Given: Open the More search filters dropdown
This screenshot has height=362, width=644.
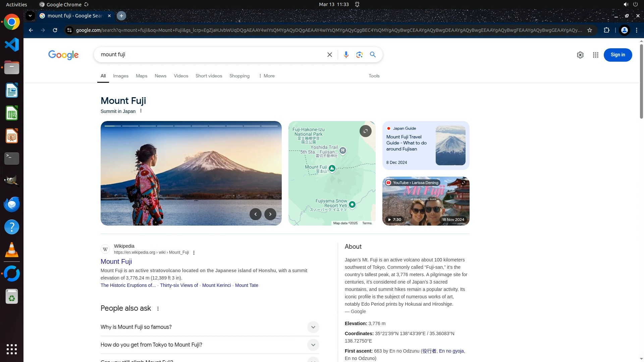Looking at the screenshot, I should click(x=267, y=76).
